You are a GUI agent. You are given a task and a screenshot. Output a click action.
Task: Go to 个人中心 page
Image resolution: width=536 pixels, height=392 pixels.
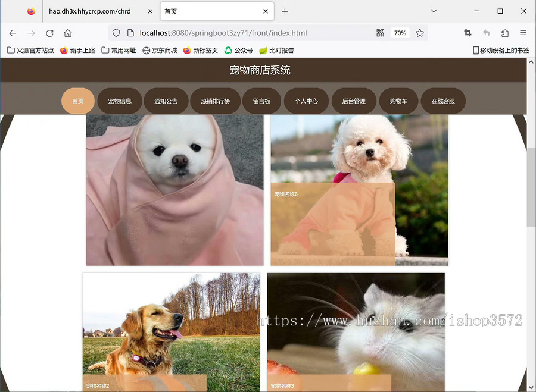(x=306, y=101)
